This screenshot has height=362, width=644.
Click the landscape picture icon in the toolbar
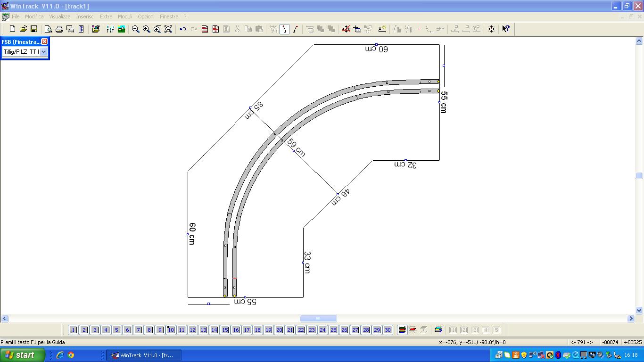pyautogui.click(x=121, y=29)
